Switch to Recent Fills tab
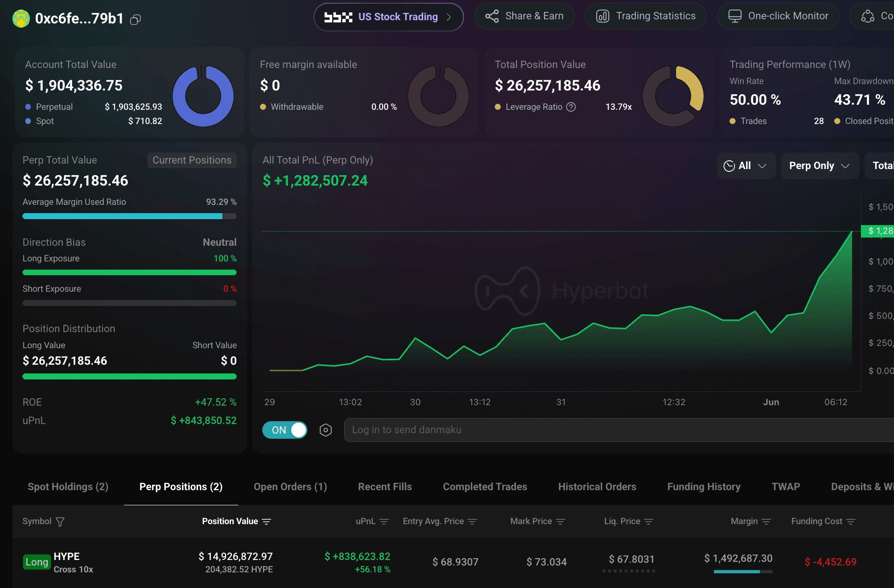Screen dimensions: 894x588 click(x=385, y=487)
